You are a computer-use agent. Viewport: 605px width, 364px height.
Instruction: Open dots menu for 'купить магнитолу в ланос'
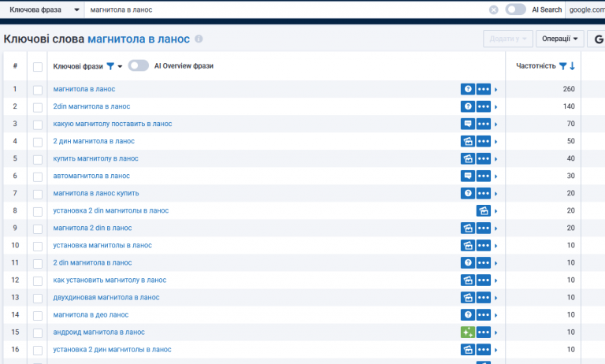point(484,158)
